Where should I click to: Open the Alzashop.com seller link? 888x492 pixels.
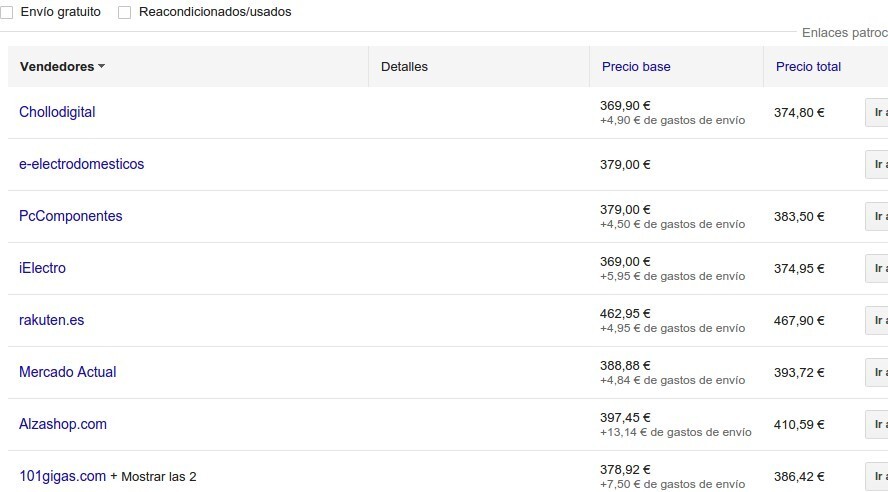point(63,425)
